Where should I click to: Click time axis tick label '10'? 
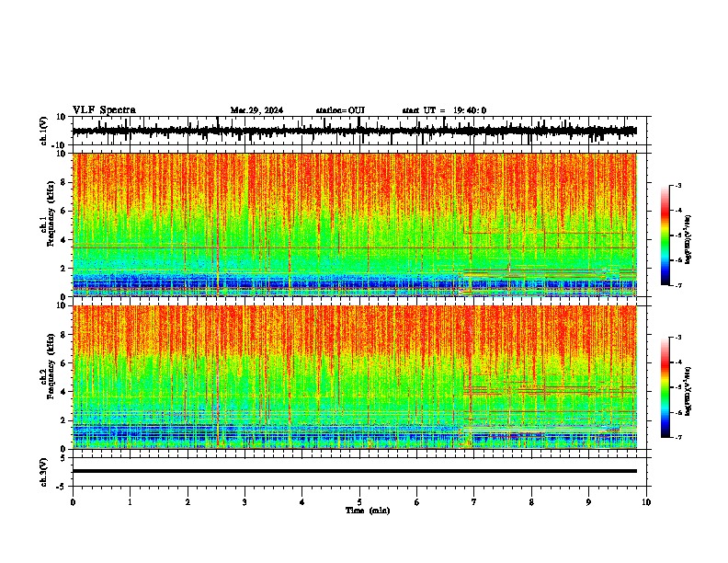point(646,502)
